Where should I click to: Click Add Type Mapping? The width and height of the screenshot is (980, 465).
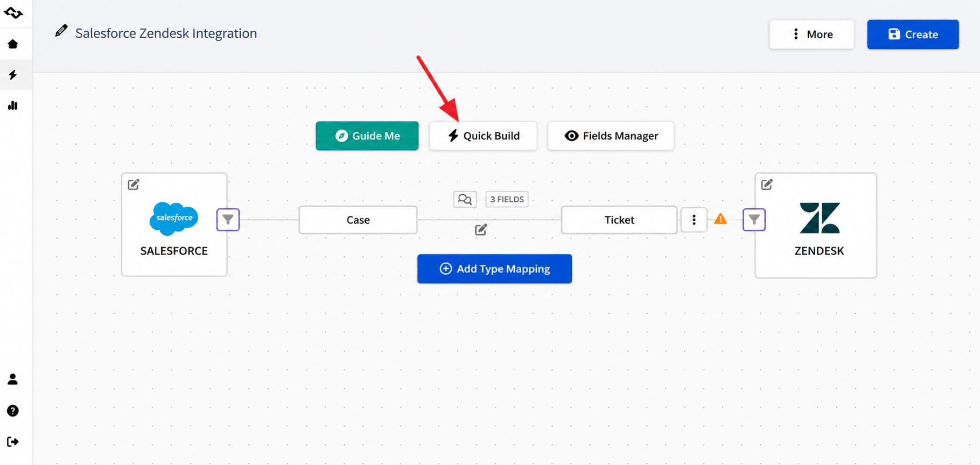click(494, 269)
